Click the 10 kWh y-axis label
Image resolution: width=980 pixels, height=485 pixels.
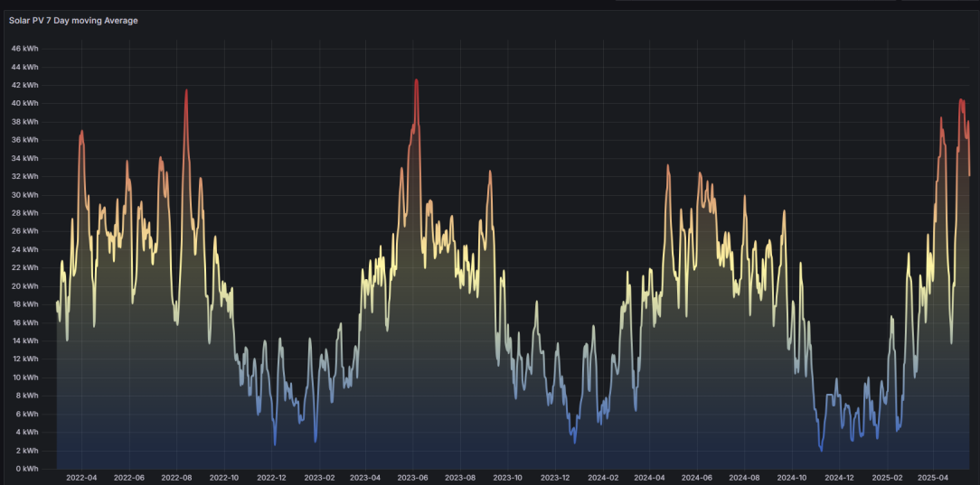coord(25,378)
